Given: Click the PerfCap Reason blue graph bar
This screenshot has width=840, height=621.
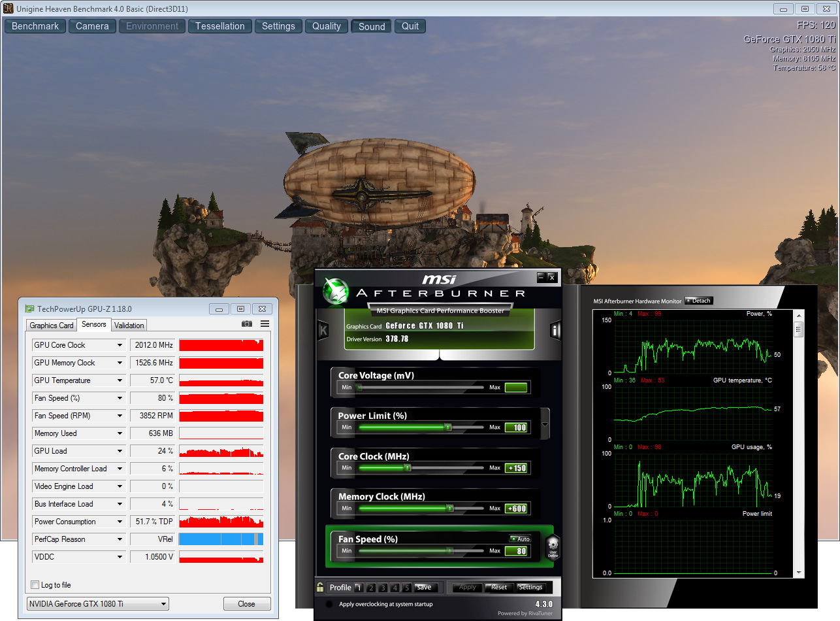Looking at the screenshot, I should pyautogui.click(x=221, y=539).
